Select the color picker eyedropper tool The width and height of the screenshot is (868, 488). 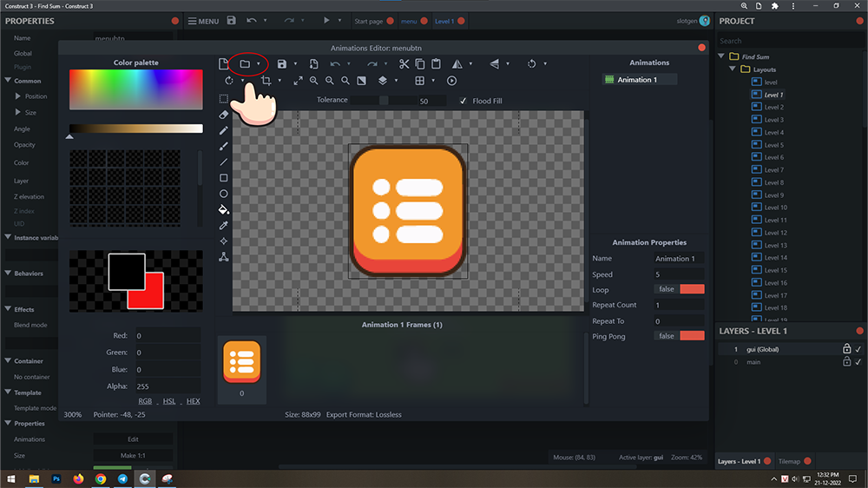click(x=224, y=226)
